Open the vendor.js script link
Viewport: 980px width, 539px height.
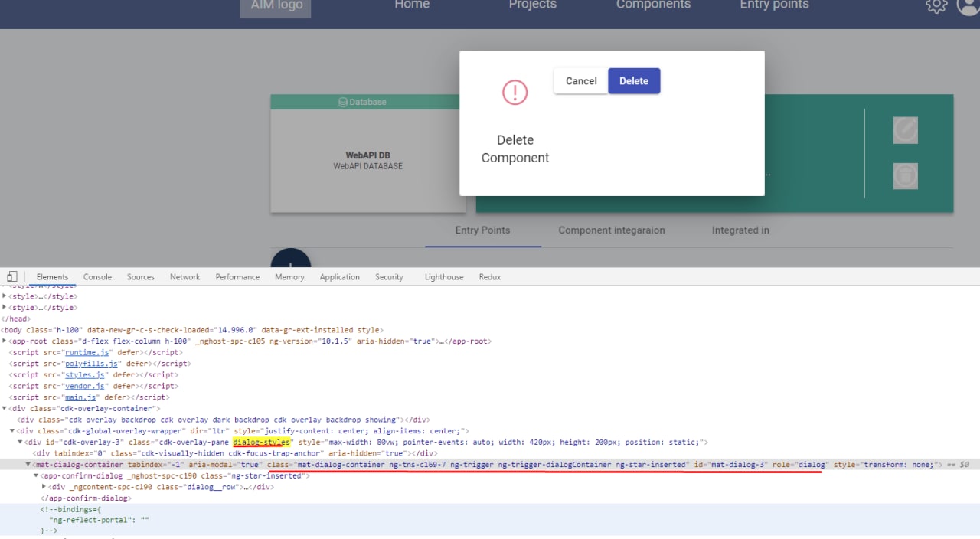[x=85, y=387]
